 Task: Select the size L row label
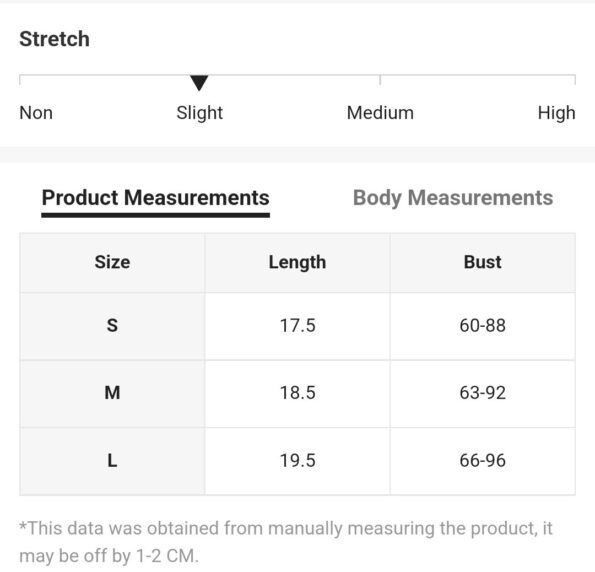pyautogui.click(x=112, y=461)
